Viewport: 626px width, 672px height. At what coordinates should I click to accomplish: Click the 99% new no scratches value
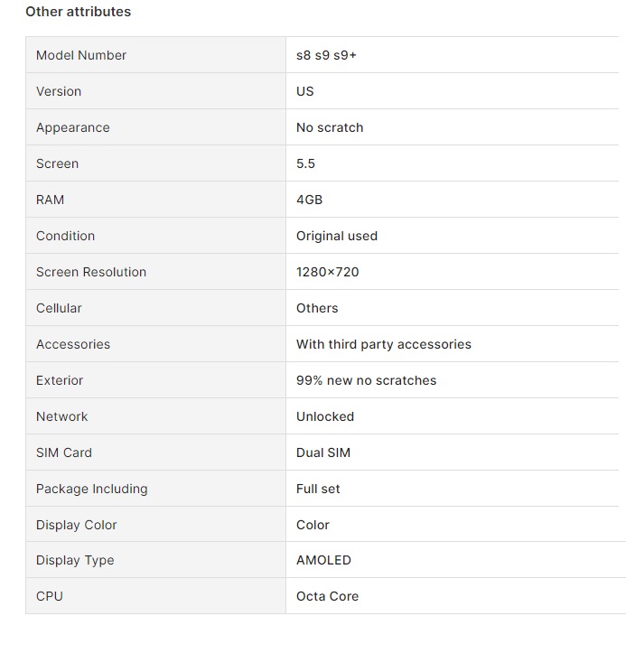(367, 380)
